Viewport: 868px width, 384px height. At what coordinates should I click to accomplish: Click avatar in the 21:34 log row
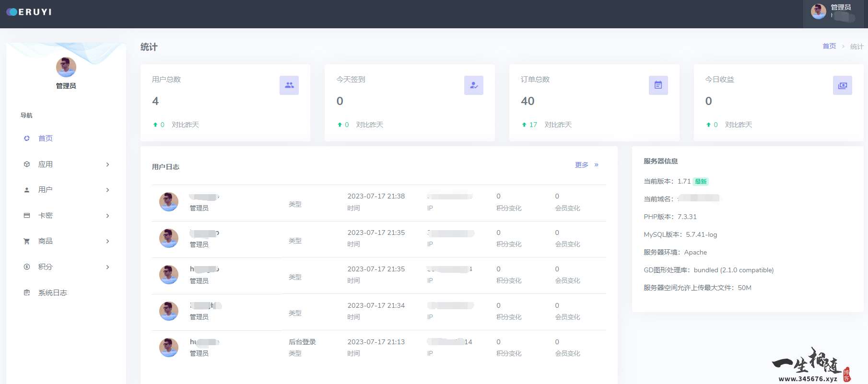pos(169,311)
